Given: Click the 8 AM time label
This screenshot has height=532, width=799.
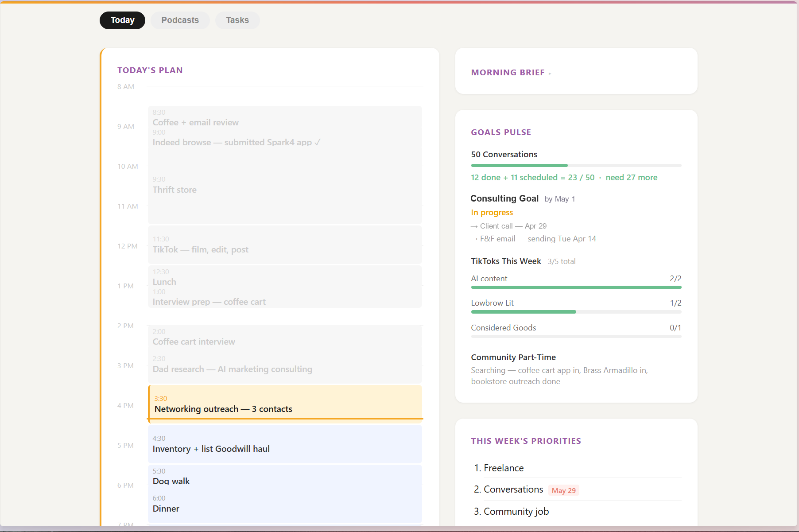Looking at the screenshot, I should pyautogui.click(x=126, y=87).
